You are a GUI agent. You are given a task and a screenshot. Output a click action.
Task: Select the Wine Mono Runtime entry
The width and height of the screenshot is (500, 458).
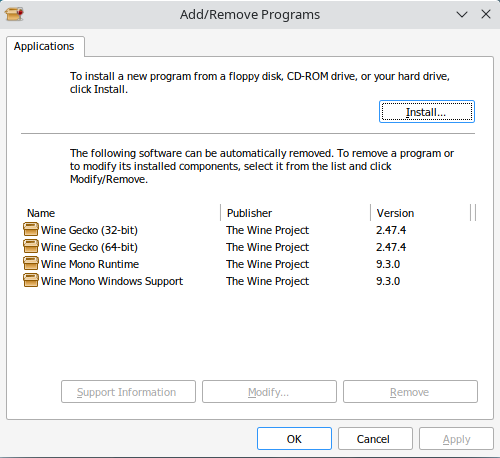point(90,264)
